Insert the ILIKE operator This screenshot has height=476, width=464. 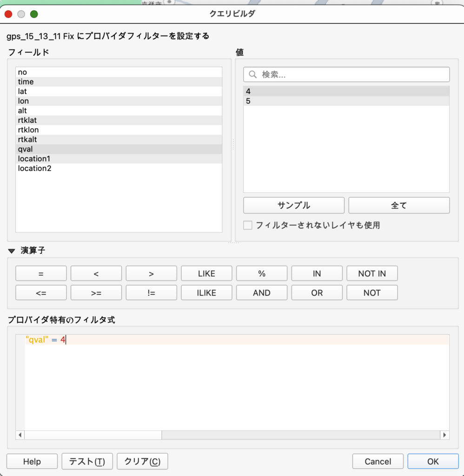click(x=206, y=293)
